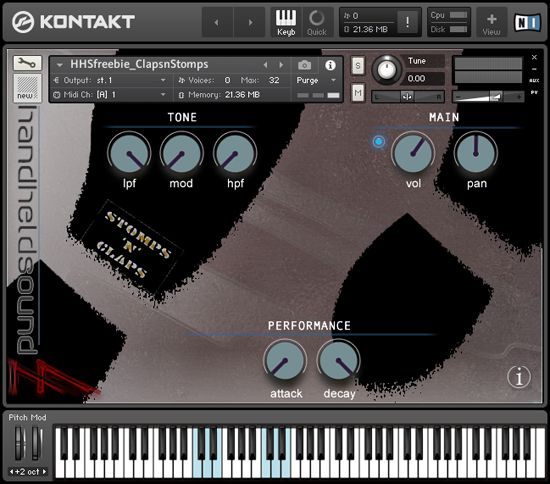
Task: Click the Native Instruments NI logo
Action: [527, 22]
